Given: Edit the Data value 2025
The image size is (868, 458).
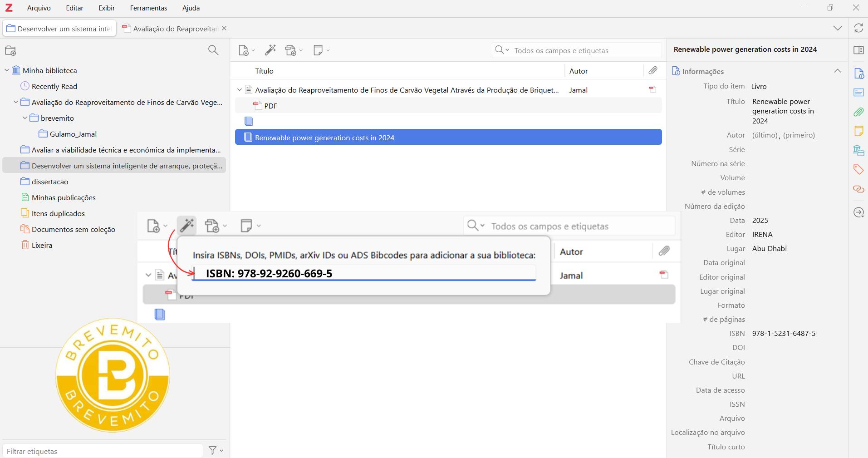Looking at the screenshot, I should [760, 220].
